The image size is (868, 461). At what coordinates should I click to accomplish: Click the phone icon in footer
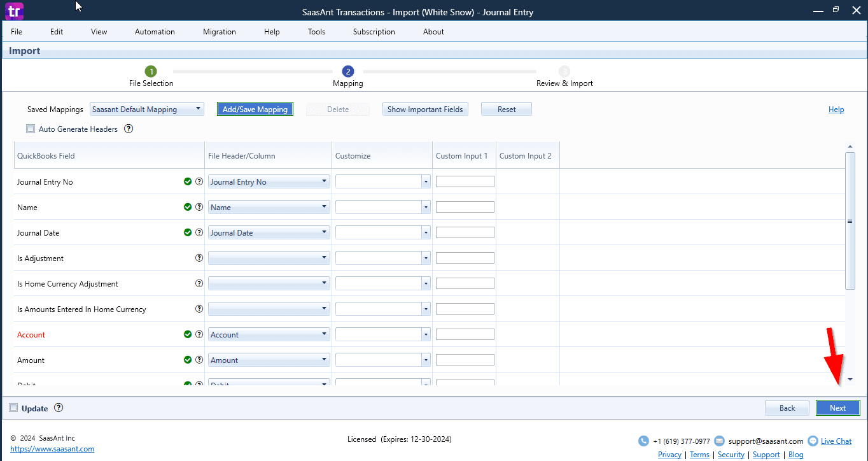643,441
